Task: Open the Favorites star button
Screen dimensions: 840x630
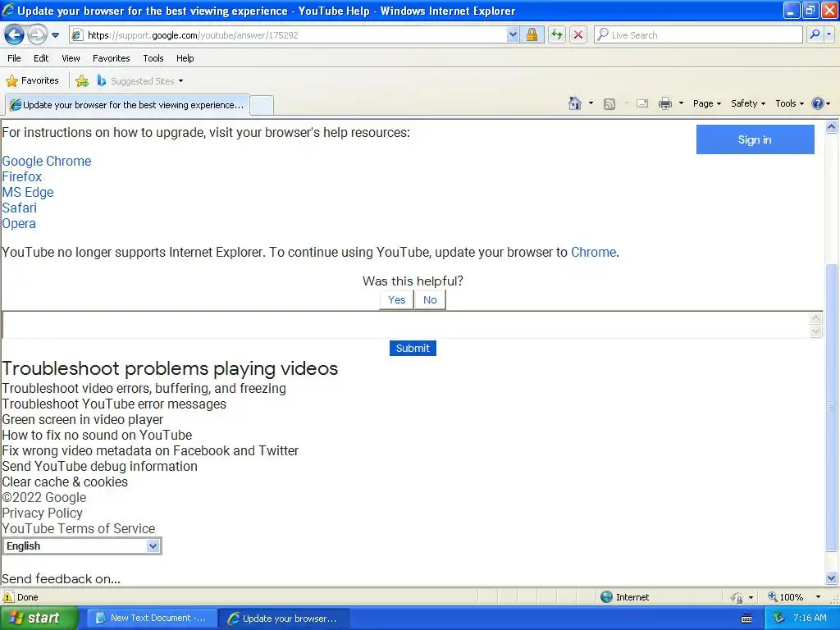Action: (32, 80)
